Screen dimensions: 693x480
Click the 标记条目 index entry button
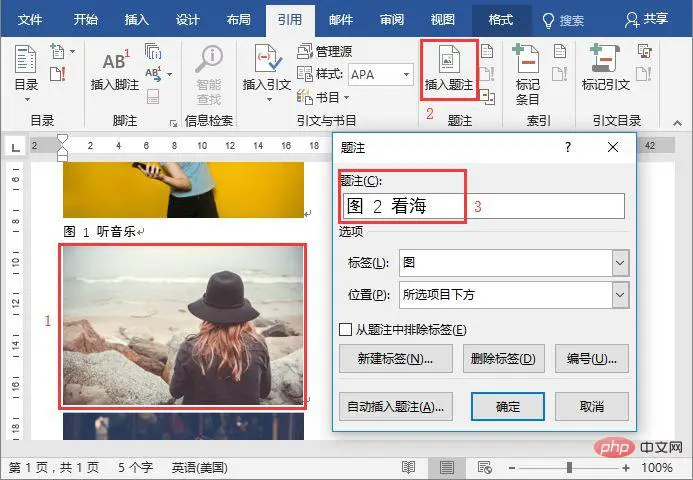(x=527, y=74)
